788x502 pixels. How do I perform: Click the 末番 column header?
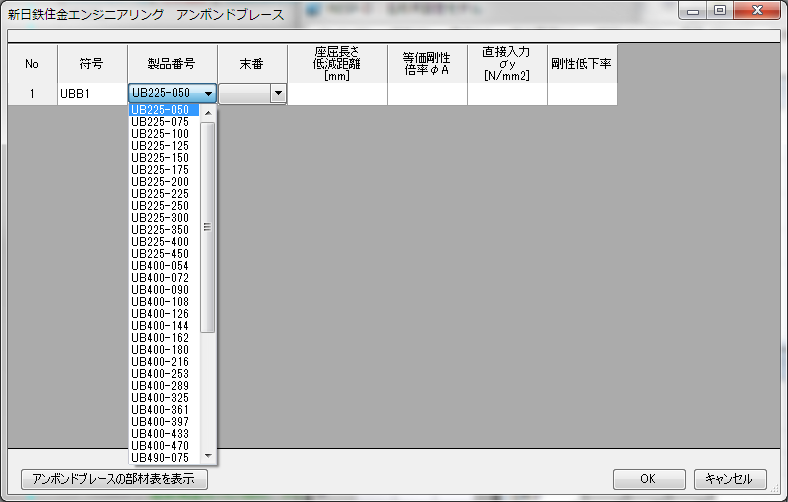click(x=252, y=64)
